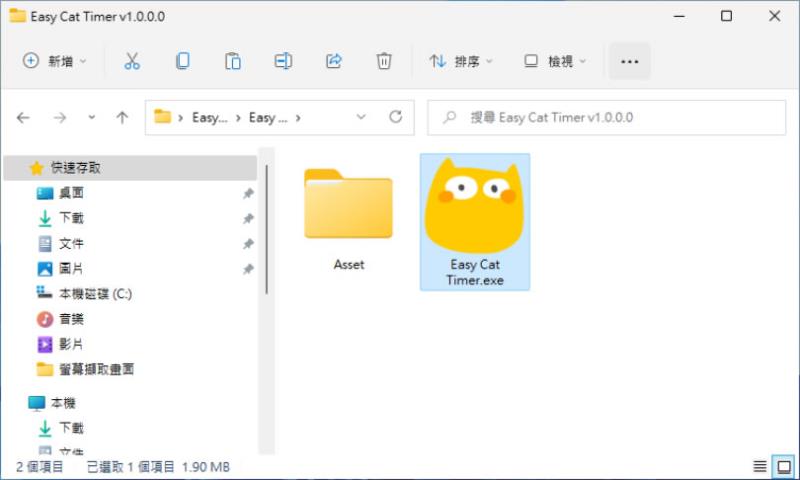
Task: Open recent locations chevron next to forward arrow
Action: click(91, 117)
